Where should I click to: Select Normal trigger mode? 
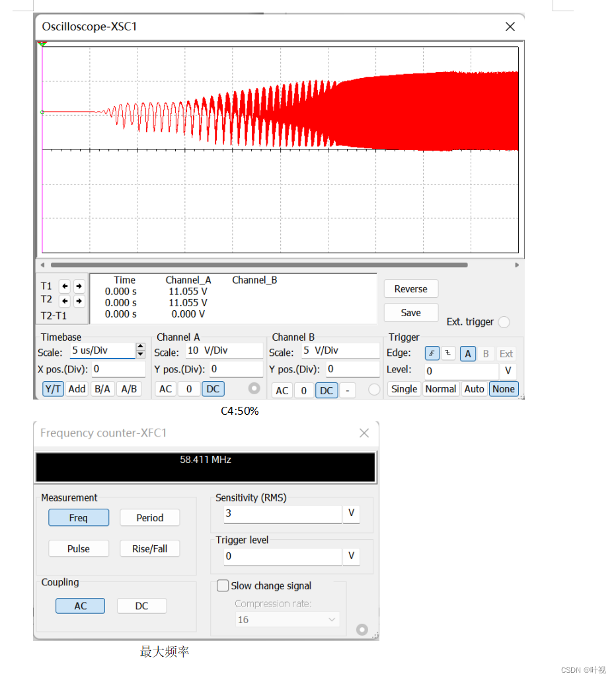coord(441,389)
